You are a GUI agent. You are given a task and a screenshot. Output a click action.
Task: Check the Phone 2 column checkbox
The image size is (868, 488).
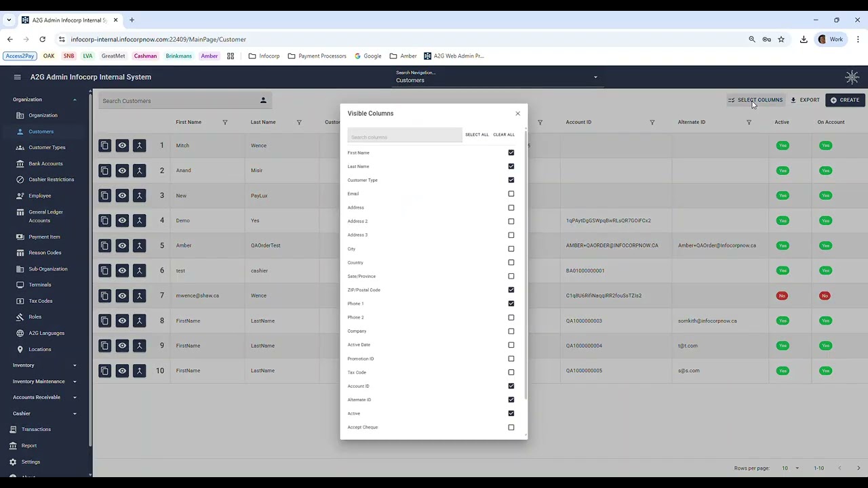[x=511, y=317]
